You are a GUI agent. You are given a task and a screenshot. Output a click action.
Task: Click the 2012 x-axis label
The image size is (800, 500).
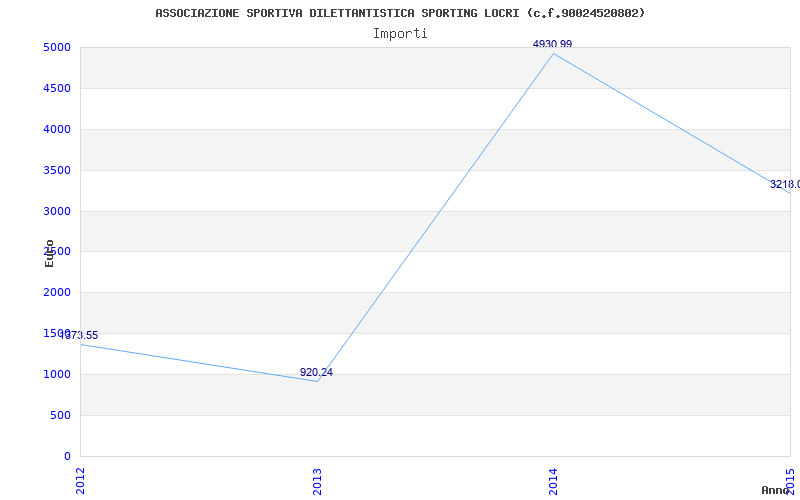80,481
